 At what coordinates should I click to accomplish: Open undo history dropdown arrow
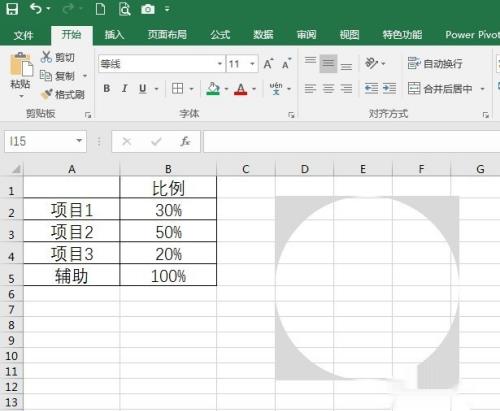pyautogui.click(x=49, y=9)
